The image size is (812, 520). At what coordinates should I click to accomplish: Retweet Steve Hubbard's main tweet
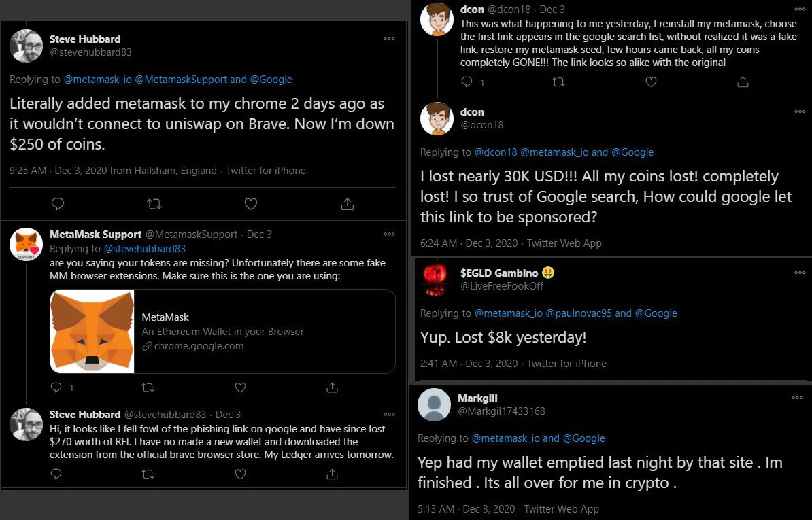(154, 204)
